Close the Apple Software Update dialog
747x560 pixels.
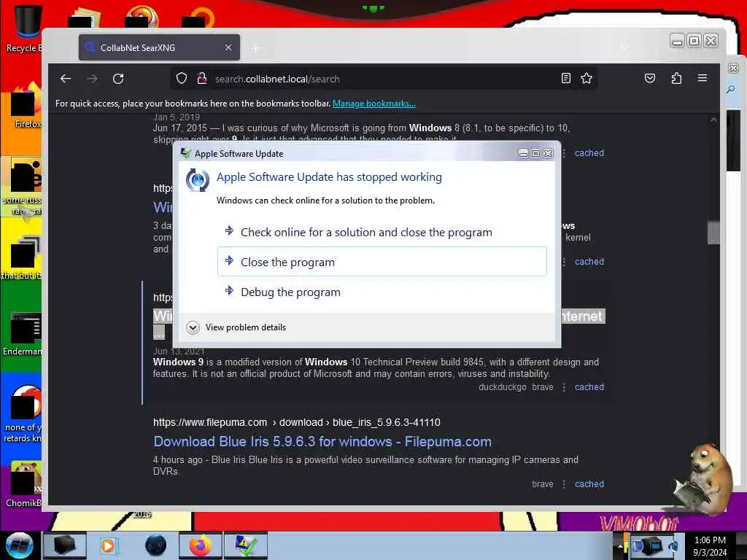click(549, 153)
